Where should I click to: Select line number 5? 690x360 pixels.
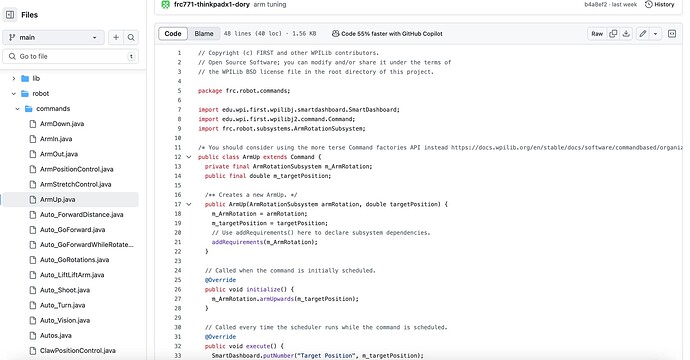[179, 91]
